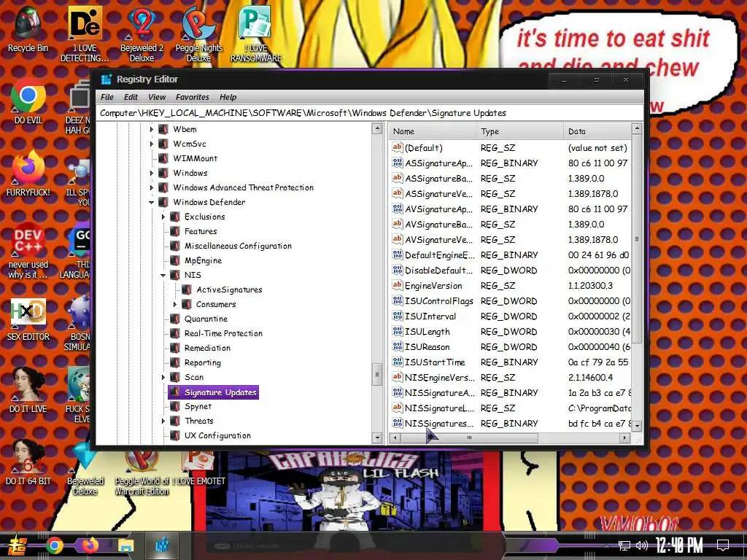Open Bejeweled 2 Deluxe desktop icon
This screenshot has width=747, height=560.
pyautogui.click(x=142, y=34)
